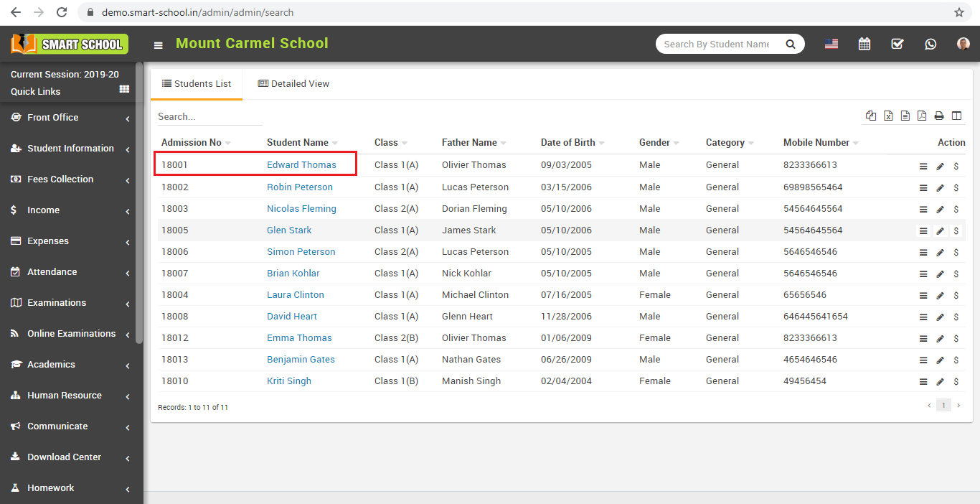
Task: Open fees dollar icon for Robin Peterson
Action: point(956,188)
